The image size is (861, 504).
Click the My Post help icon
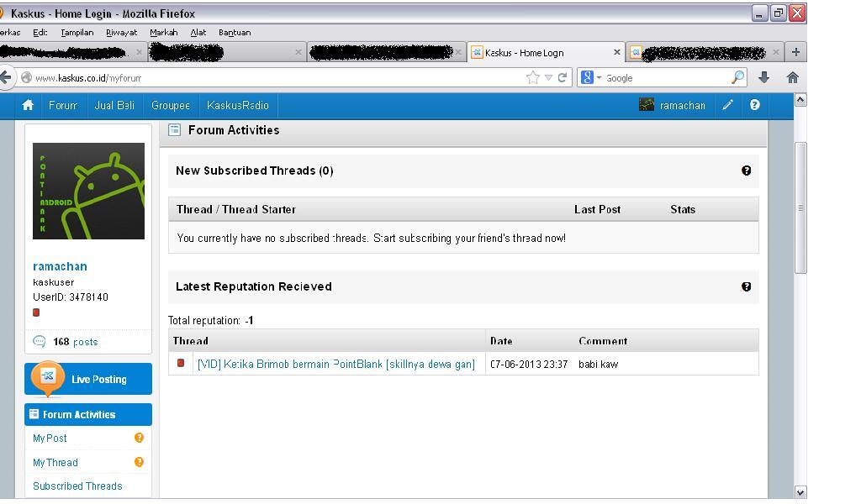pos(139,438)
